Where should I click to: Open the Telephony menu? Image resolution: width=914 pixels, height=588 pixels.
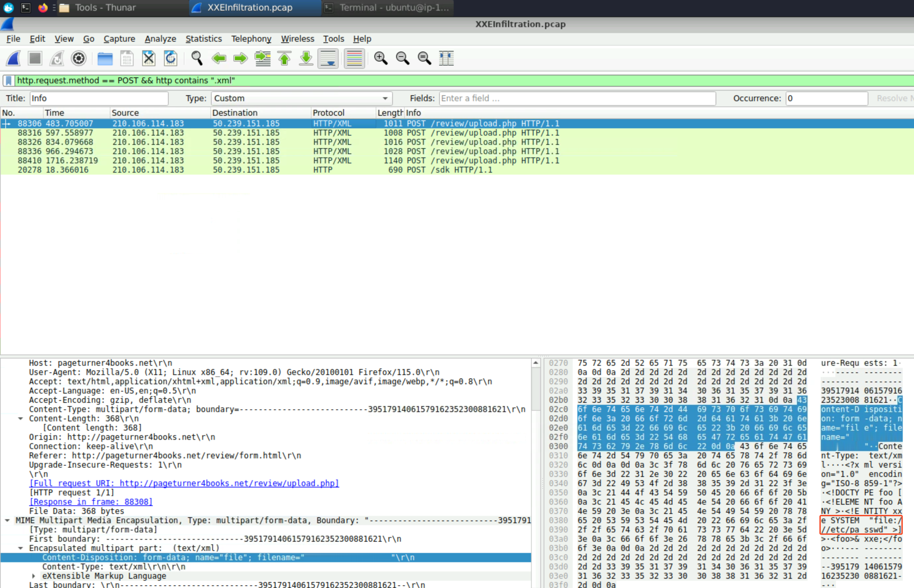251,39
